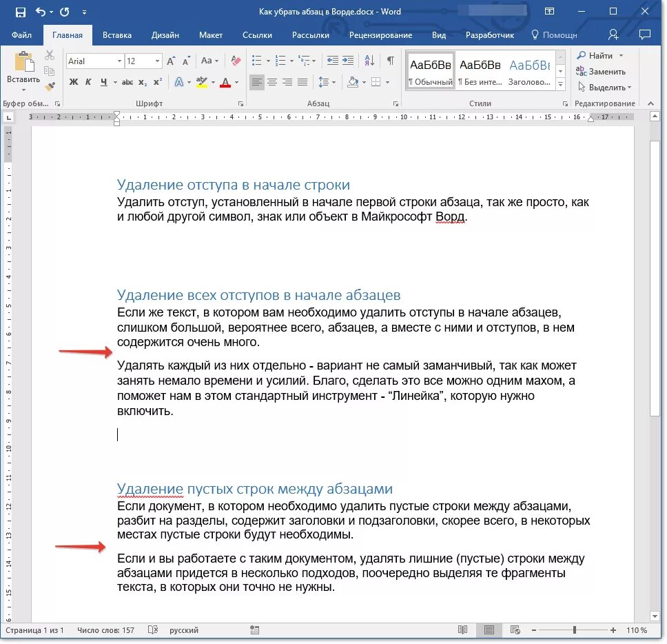Save the document with the floppy icon
The image size is (667, 644).
coord(20,12)
